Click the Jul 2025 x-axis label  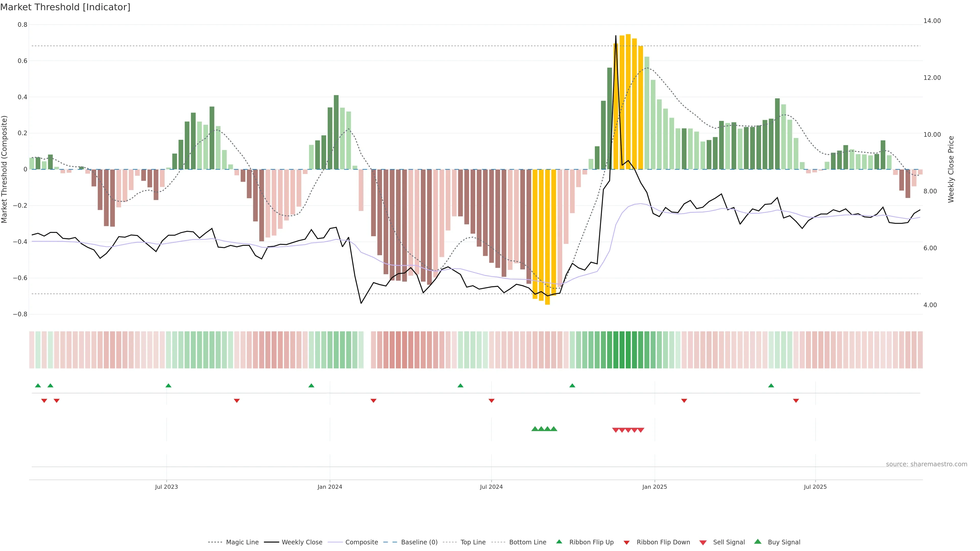click(815, 487)
